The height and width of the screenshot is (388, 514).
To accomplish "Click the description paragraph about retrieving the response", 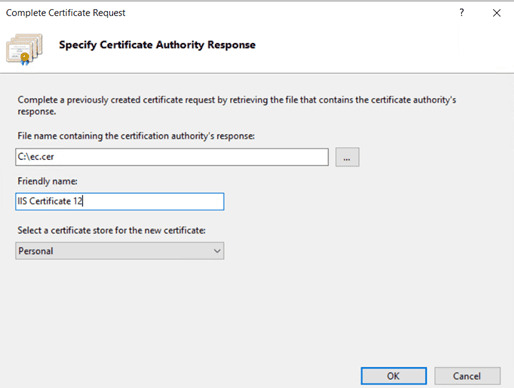I will (237, 105).
